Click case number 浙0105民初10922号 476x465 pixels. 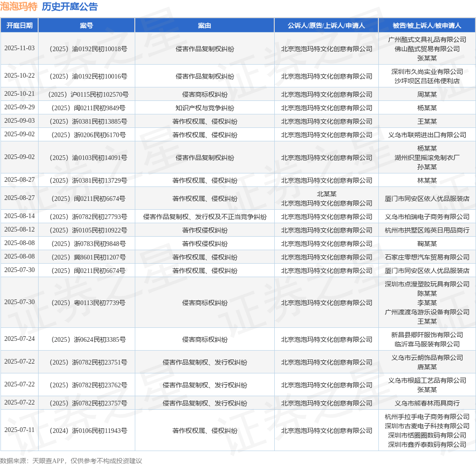click(88, 230)
